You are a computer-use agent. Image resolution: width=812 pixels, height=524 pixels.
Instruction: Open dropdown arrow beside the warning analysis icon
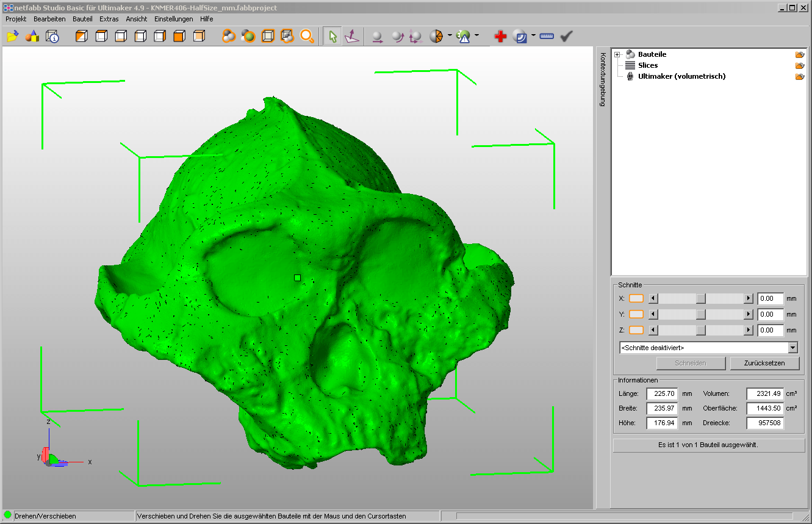coord(476,35)
